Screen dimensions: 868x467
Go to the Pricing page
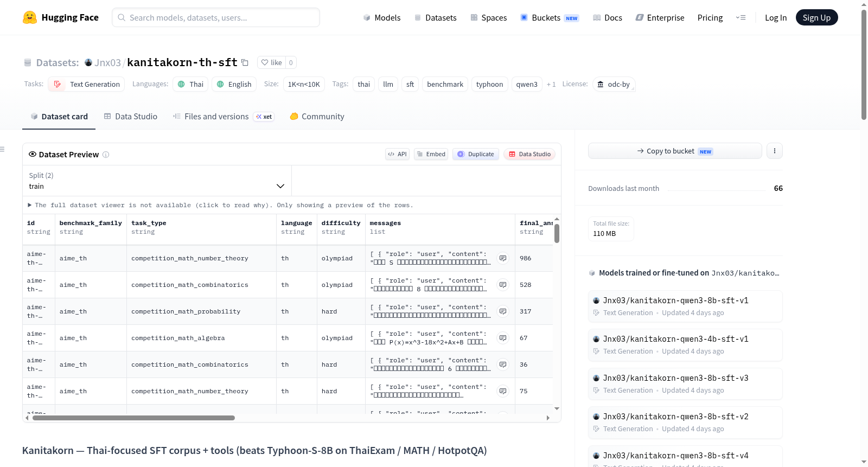tap(710, 17)
